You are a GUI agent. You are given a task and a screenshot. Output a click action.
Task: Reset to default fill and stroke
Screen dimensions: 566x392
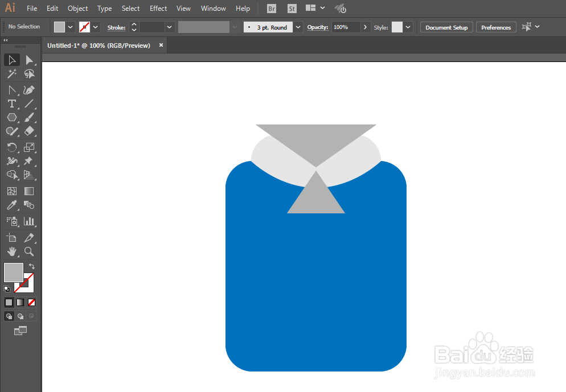coord(6,289)
